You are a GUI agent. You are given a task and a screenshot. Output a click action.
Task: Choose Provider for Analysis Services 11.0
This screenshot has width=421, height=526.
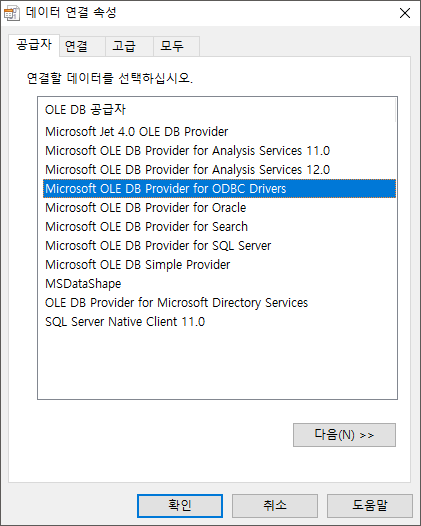pos(219,151)
